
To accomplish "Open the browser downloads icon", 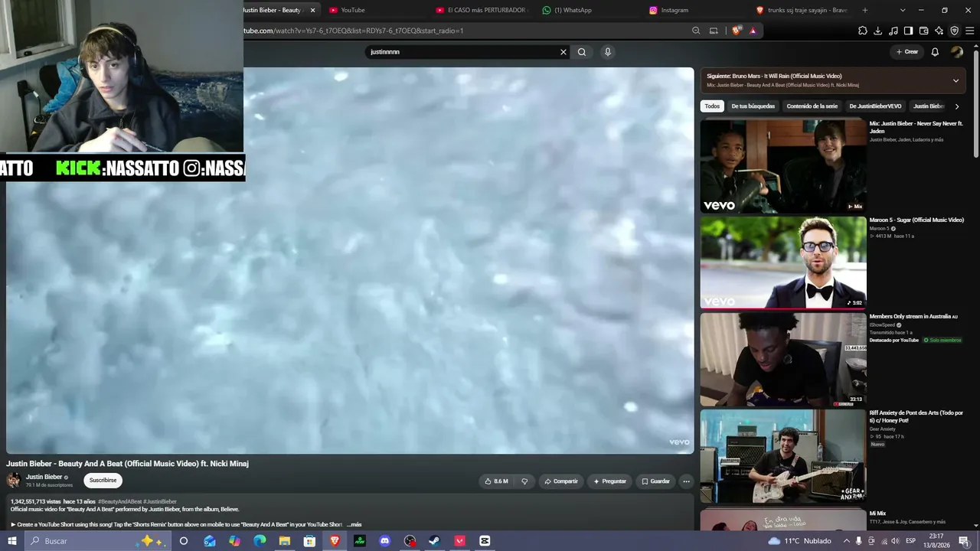I will pyautogui.click(x=878, y=31).
